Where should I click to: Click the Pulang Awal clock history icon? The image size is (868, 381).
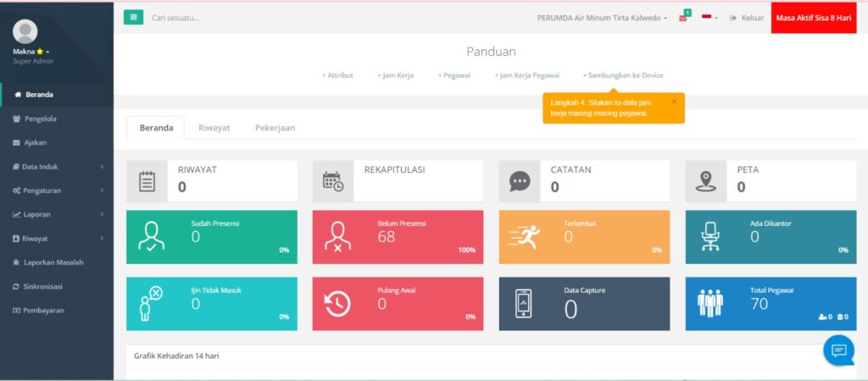pyautogui.click(x=337, y=304)
